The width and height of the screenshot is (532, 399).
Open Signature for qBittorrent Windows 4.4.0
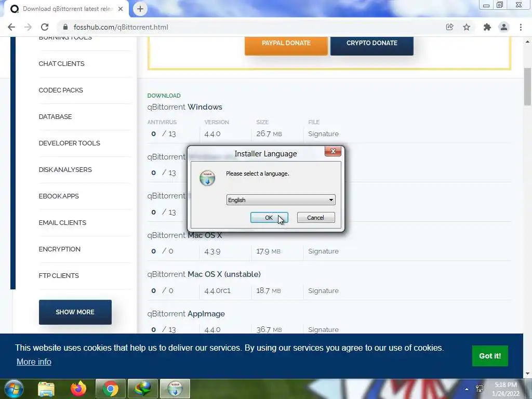[x=323, y=134]
